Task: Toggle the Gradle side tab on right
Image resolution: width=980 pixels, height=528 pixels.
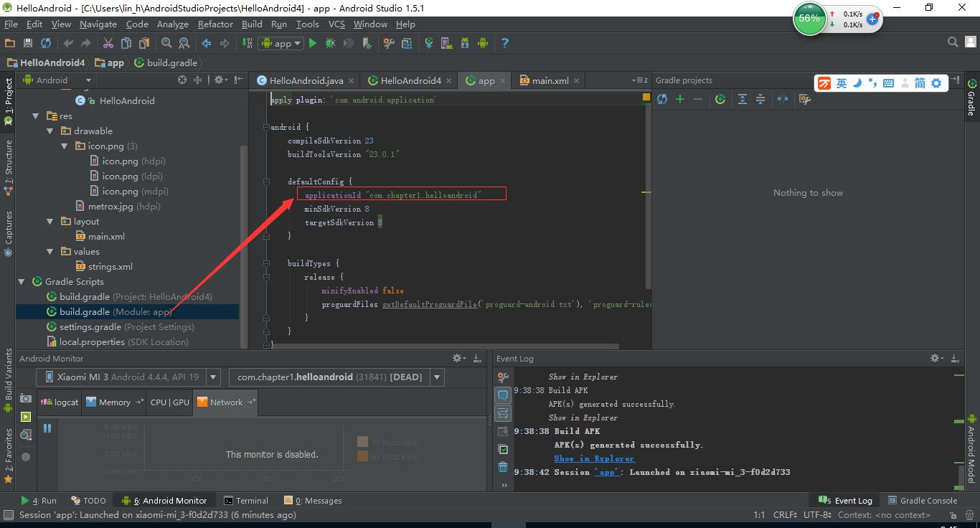Action: (971, 98)
